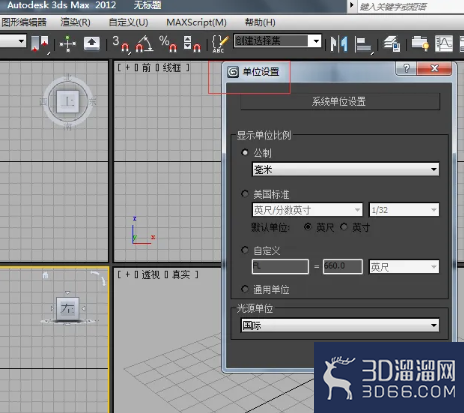Select the 公制 radio button

245,153
